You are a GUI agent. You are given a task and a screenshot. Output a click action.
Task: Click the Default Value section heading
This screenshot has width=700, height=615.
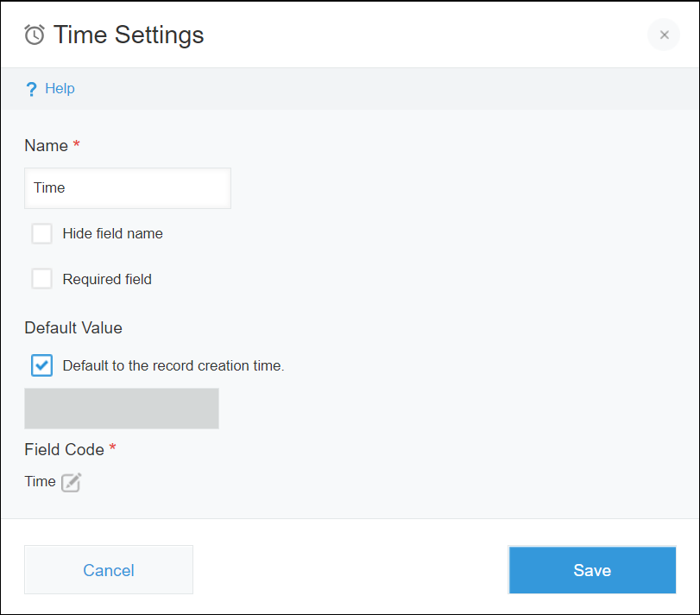coord(73,328)
